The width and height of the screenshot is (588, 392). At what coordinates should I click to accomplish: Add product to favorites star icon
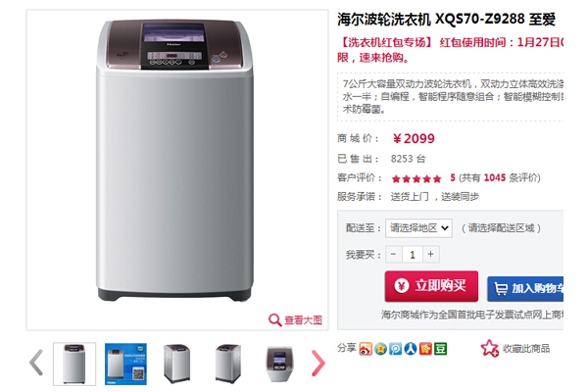[x=489, y=348]
